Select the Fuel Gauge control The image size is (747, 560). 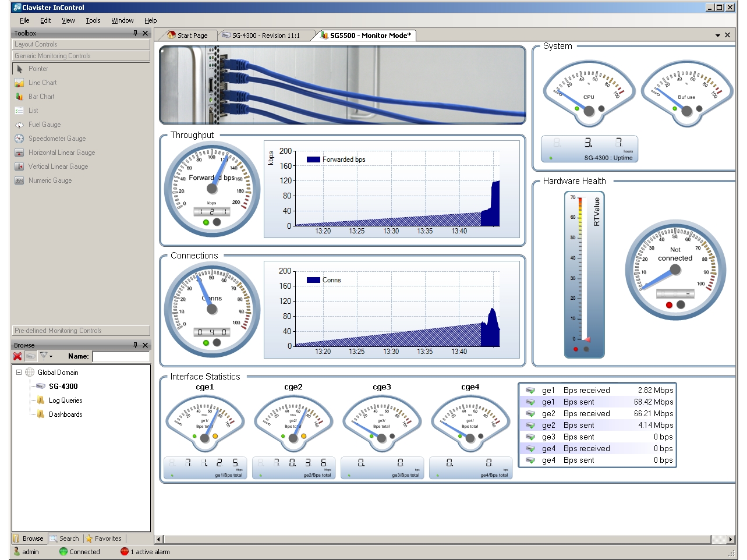point(44,125)
